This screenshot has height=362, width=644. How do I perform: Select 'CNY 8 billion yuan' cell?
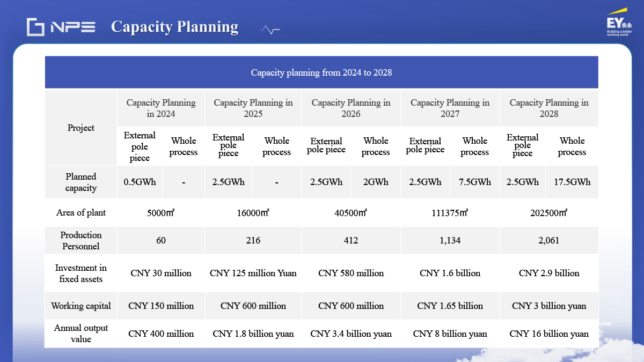click(450, 334)
